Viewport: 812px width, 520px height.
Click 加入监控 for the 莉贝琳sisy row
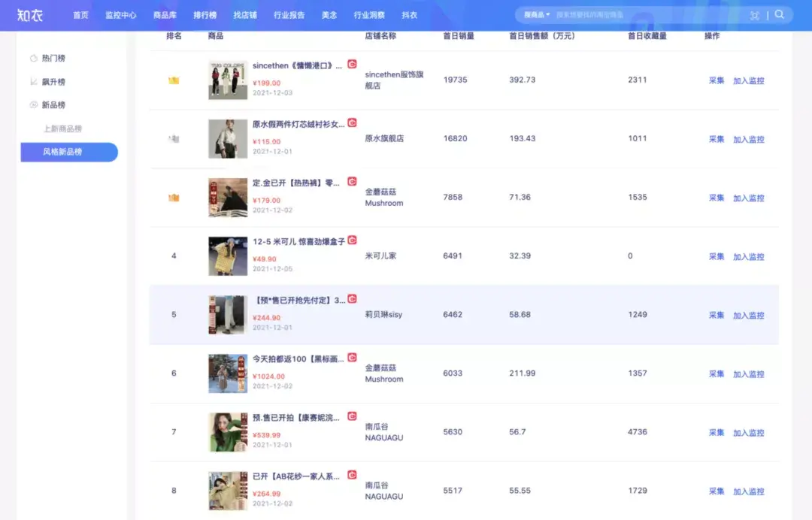pos(749,315)
